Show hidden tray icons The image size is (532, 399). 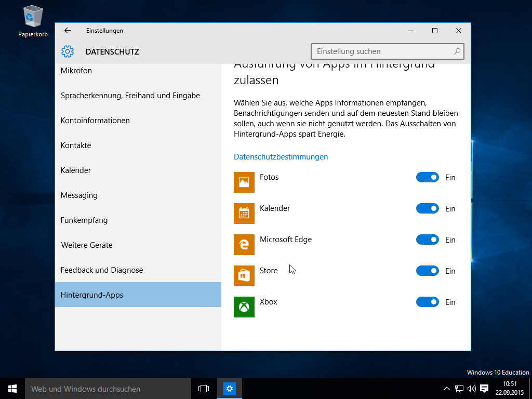446,389
